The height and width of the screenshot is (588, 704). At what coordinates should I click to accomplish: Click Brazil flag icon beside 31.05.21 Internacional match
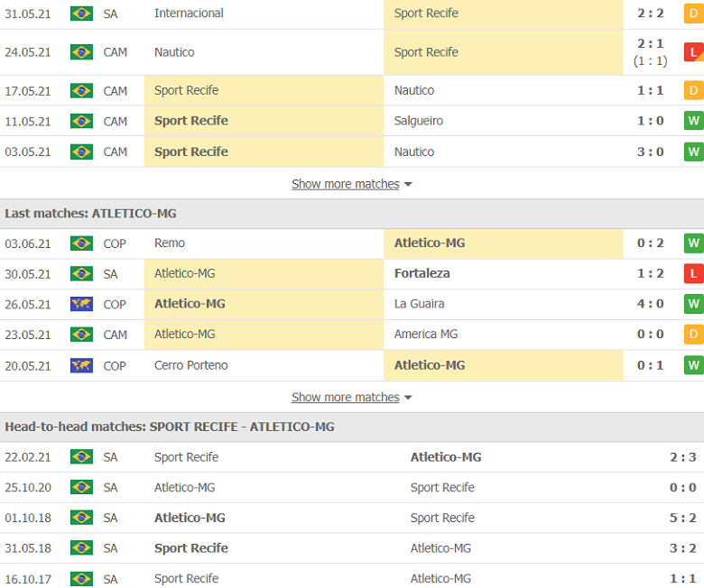point(81,14)
